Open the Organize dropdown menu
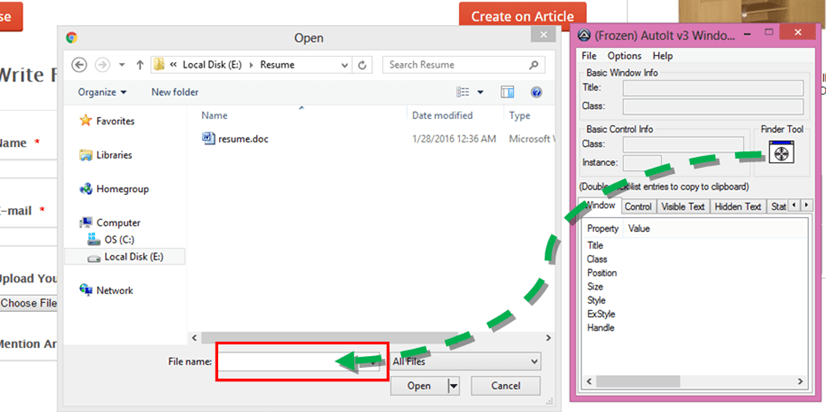This screenshot has width=826, height=412. pos(101,92)
